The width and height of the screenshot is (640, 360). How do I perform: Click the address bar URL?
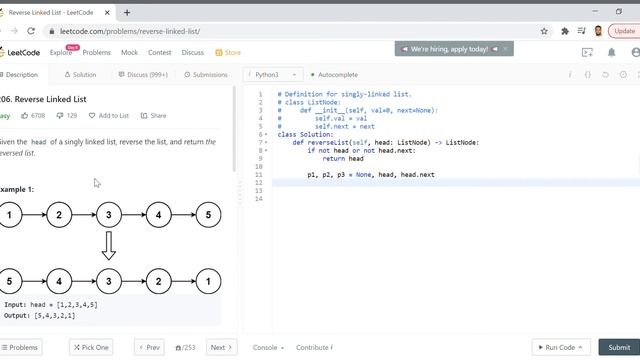[130, 31]
